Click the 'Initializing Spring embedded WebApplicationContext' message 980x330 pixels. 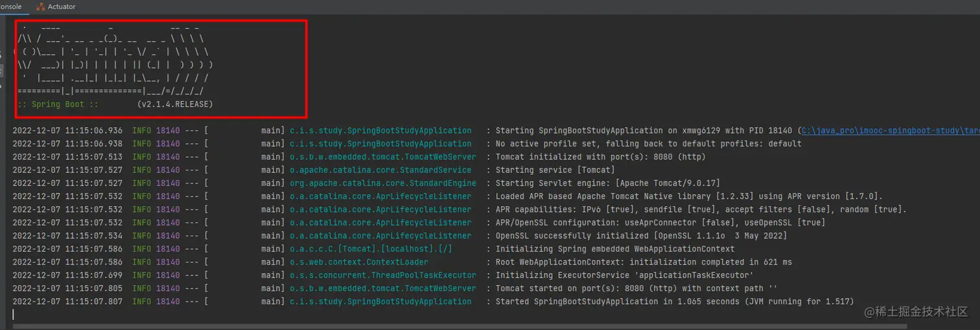coord(615,249)
